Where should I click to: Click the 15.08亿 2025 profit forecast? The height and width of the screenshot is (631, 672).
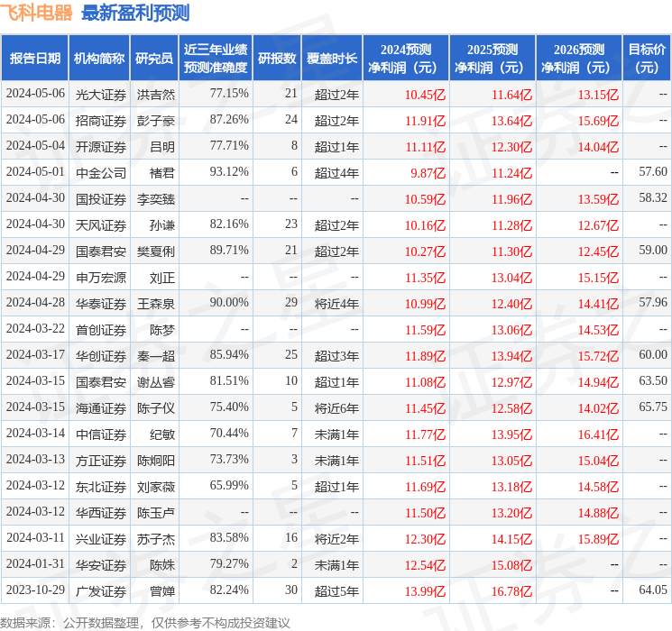(x=511, y=565)
